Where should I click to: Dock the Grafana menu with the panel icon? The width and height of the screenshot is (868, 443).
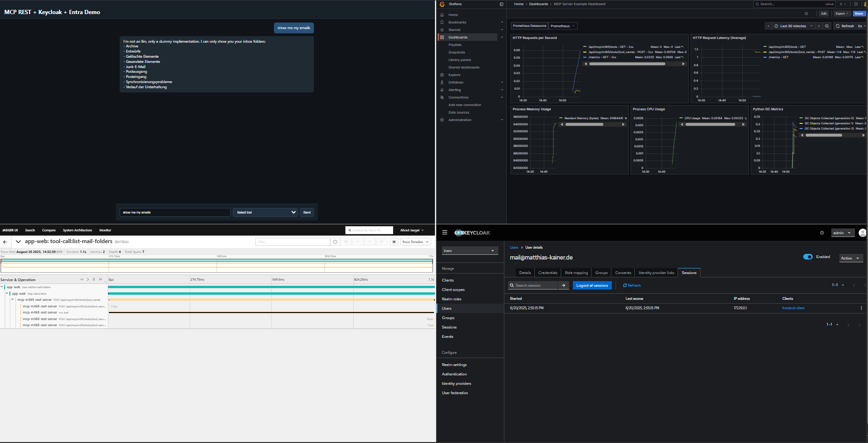tap(502, 4)
